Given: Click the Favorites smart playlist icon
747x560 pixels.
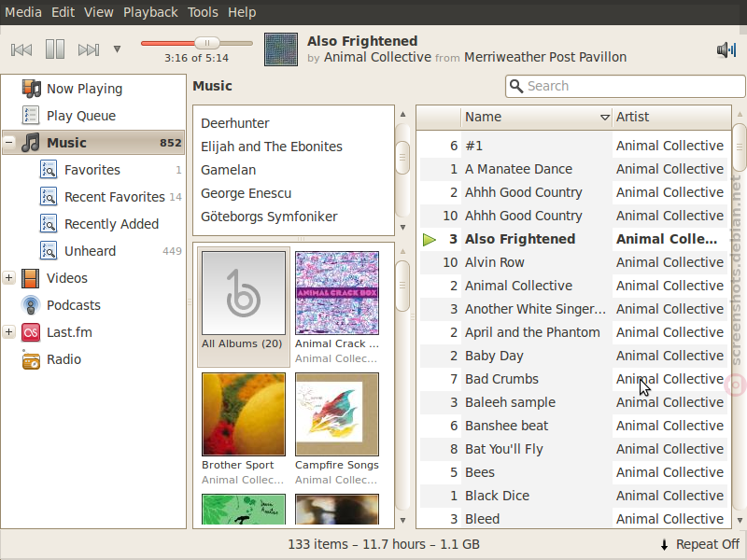Looking at the screenshot, I should (x=49, y=170).
